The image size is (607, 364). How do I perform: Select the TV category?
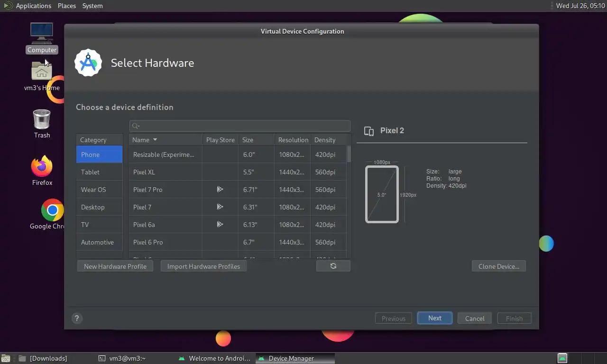99,225
